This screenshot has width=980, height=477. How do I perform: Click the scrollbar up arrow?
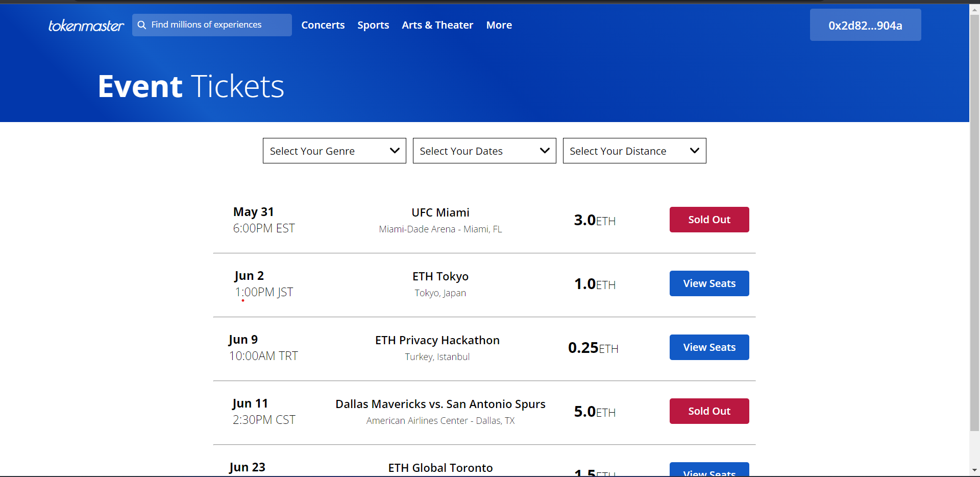pos(974,10)
